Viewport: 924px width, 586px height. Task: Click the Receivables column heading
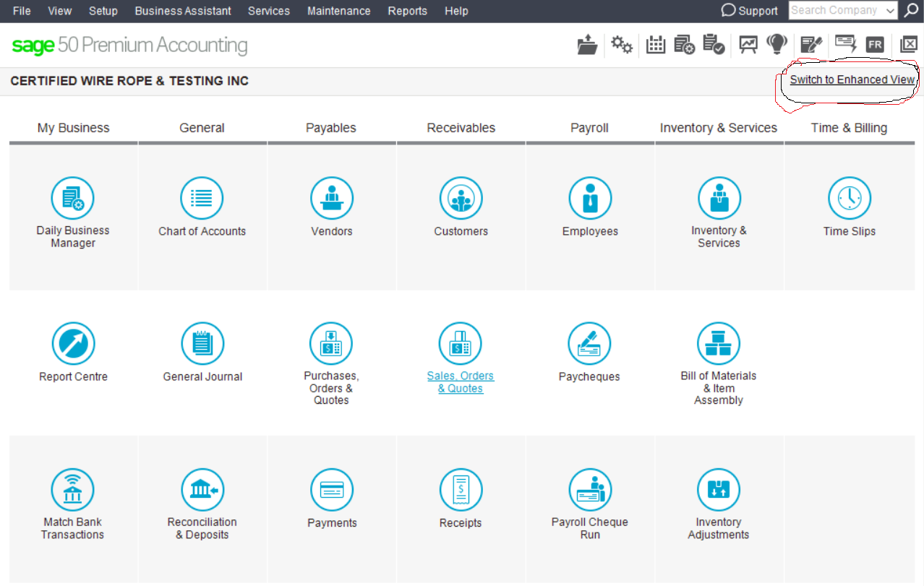(461, 128)
